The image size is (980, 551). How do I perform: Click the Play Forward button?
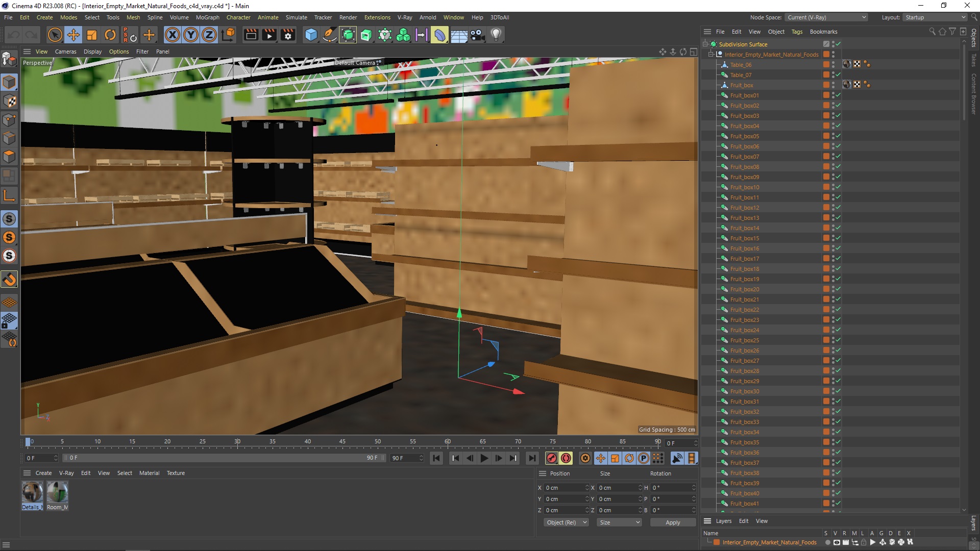pyautogui.click(x=484, y=458)
